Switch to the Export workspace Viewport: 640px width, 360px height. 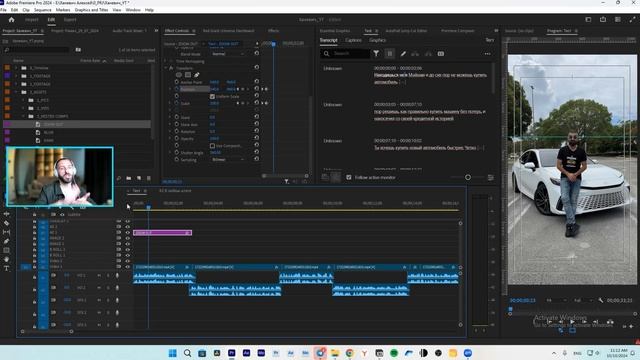(70, 20)
